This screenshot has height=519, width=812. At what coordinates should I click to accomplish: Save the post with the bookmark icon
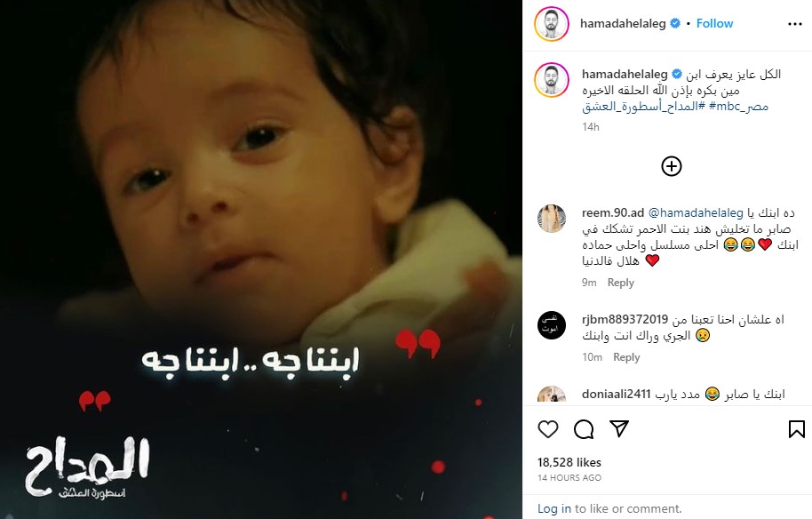pos(796,429)
